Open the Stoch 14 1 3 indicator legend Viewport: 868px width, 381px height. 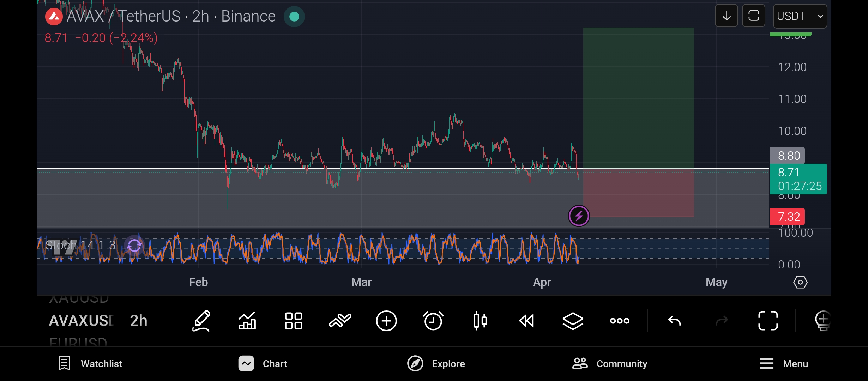(x=80, y=245)
